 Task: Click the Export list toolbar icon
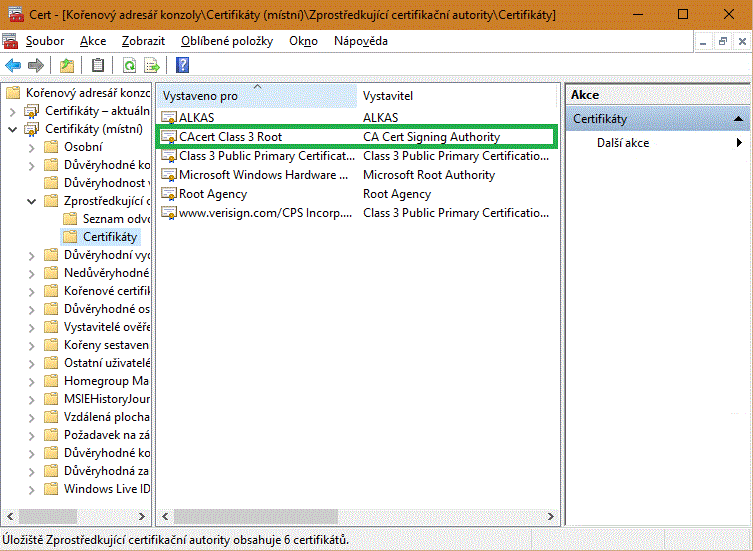(x=152, y=66)
